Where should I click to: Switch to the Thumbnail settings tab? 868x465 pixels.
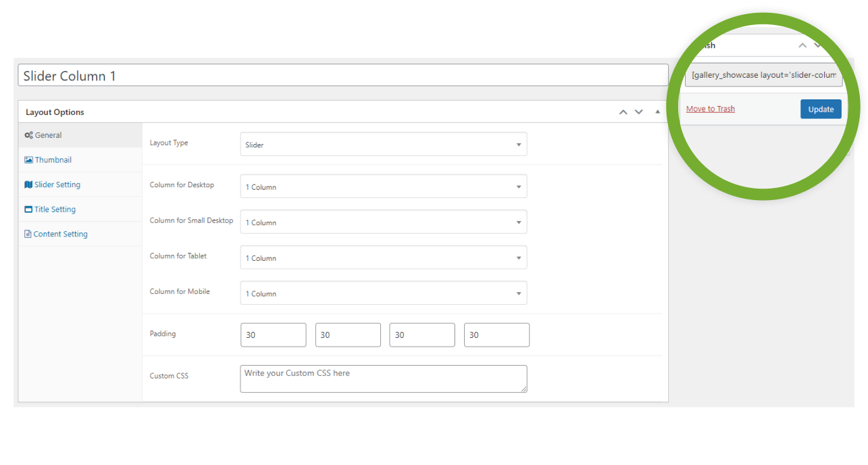coord(52,160)
